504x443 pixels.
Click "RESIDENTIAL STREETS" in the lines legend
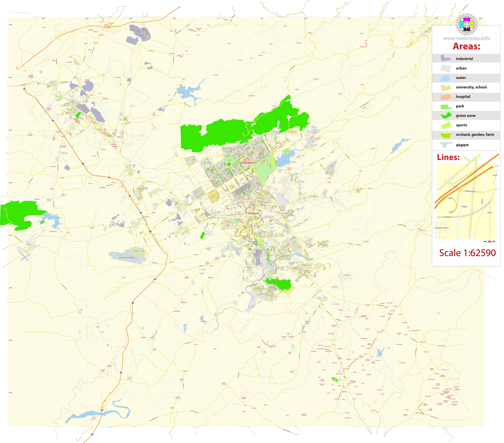click(442, 228)
